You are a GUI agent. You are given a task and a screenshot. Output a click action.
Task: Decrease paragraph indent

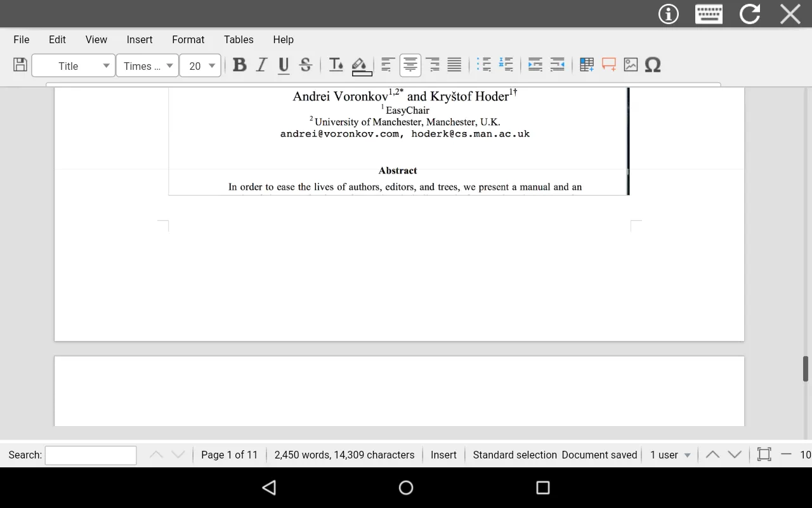coord(557,65)
